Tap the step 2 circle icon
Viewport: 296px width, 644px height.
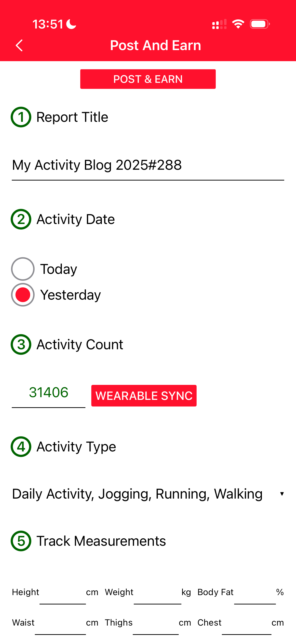pyautogui.click(x=21, y=219)
